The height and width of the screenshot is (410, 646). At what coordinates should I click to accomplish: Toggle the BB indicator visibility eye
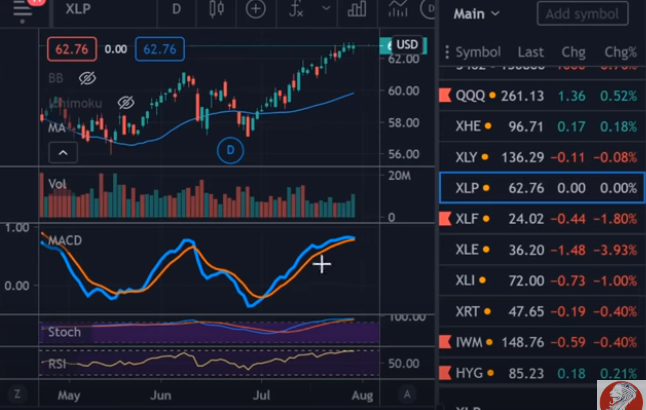[87, 78]
